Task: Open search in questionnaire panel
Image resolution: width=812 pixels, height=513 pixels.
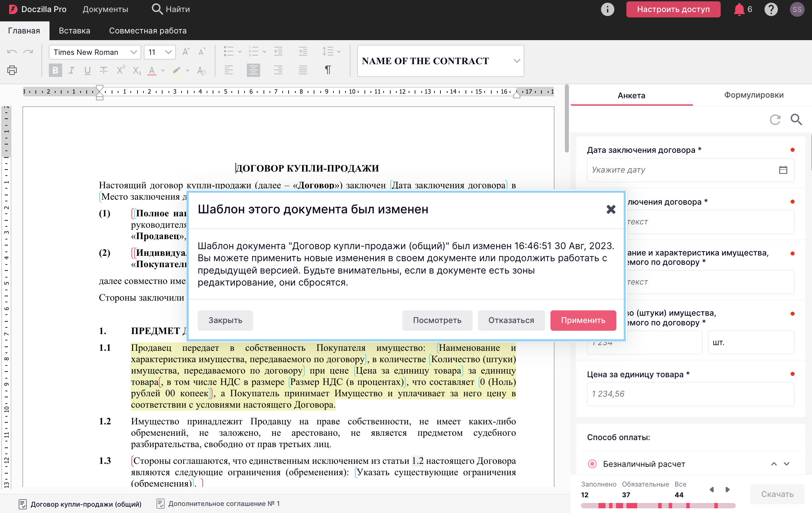Action: (x=796, y=119)
